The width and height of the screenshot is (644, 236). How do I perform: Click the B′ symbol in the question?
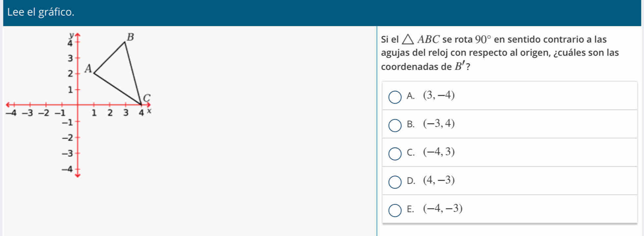[x=459, y=67]
